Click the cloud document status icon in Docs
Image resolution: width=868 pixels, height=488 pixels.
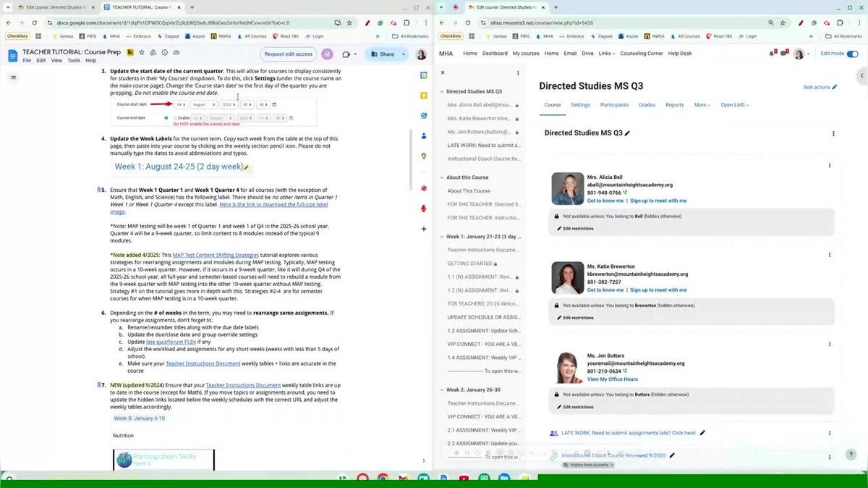[176, 53]
